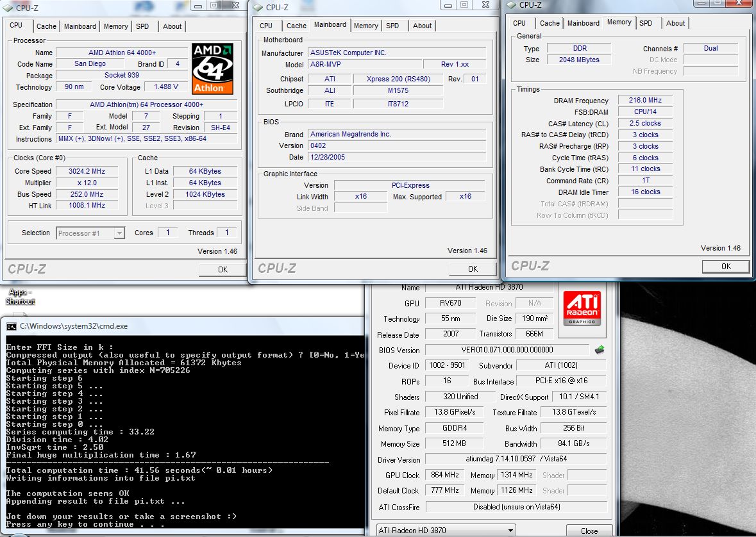Click the Channels # value Dual
The image size is (756, 537).
[710, 48]
